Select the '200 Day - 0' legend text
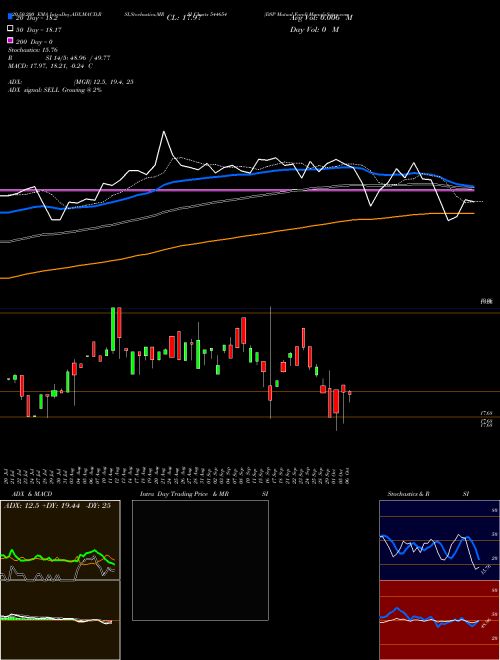 34,42
